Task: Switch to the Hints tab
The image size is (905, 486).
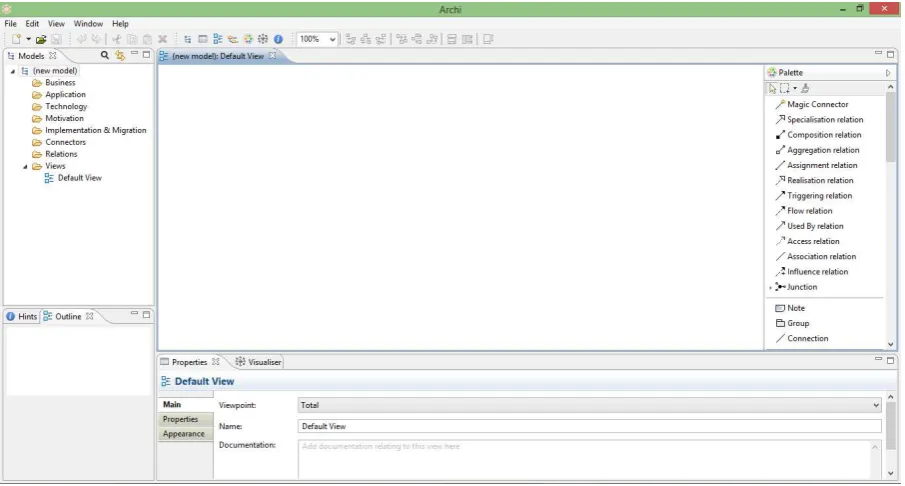Action: pyautogui.click(x=21, y=316)
